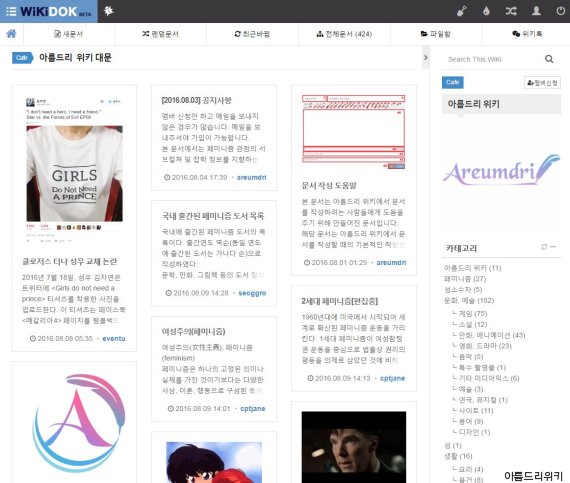570x483 pixels.
Task: Click the flame icon in top bar
Action: pyautogui.click(x=486, y=11)
